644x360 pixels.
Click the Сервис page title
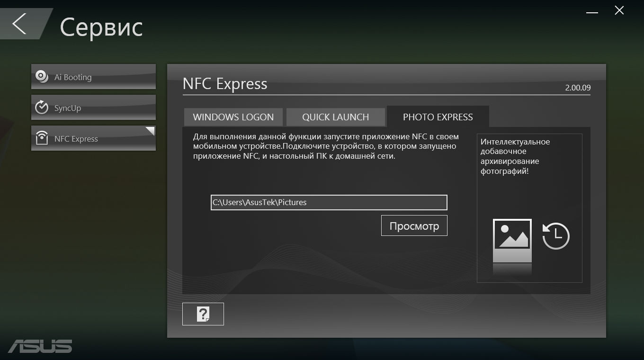pyautogui.click(x=101, y=27)
